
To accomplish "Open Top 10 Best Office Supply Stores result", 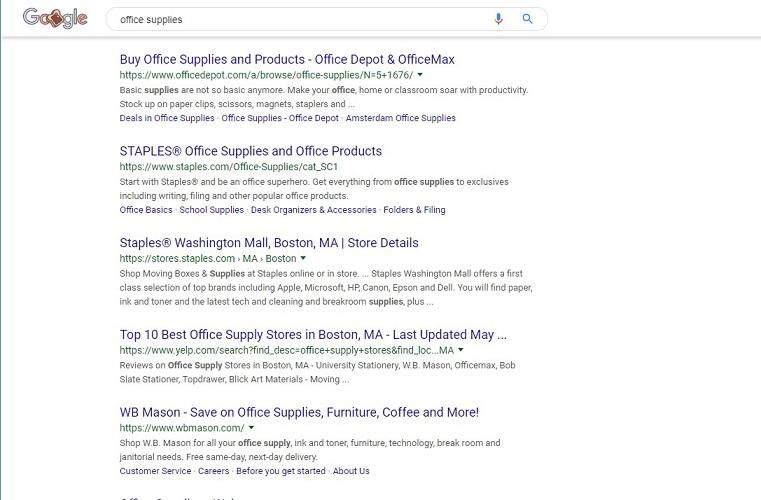I will click(x=313, y=334).
